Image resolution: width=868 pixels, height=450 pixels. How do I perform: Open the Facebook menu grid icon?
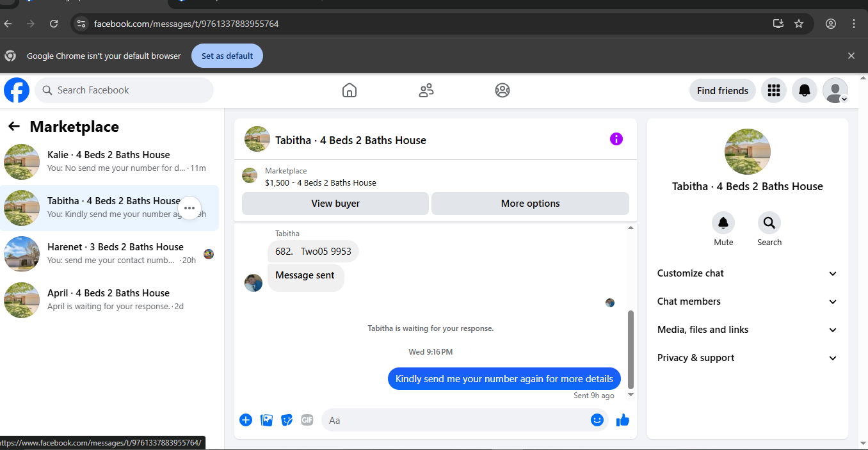[x=774, y=90]
